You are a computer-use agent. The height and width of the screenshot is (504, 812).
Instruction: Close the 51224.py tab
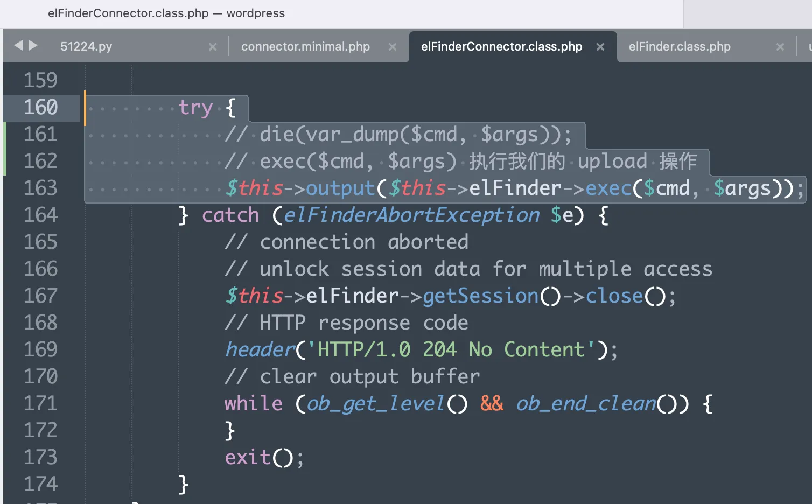coord(213,47)
